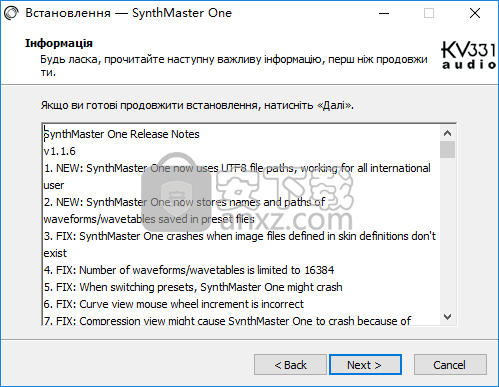Click line '7. FIX: Compression view might cause'

(x=227, y=320)
